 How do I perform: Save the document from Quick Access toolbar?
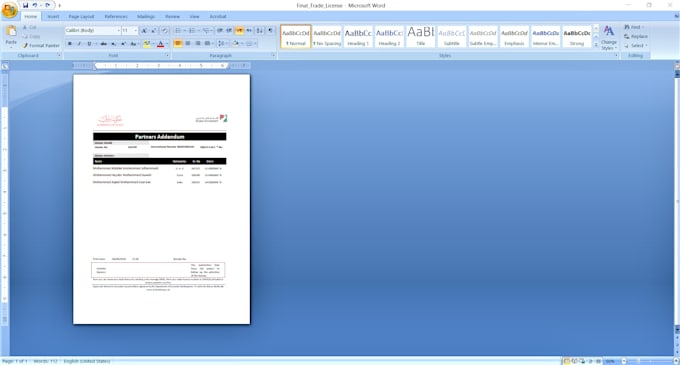point(26,5)
